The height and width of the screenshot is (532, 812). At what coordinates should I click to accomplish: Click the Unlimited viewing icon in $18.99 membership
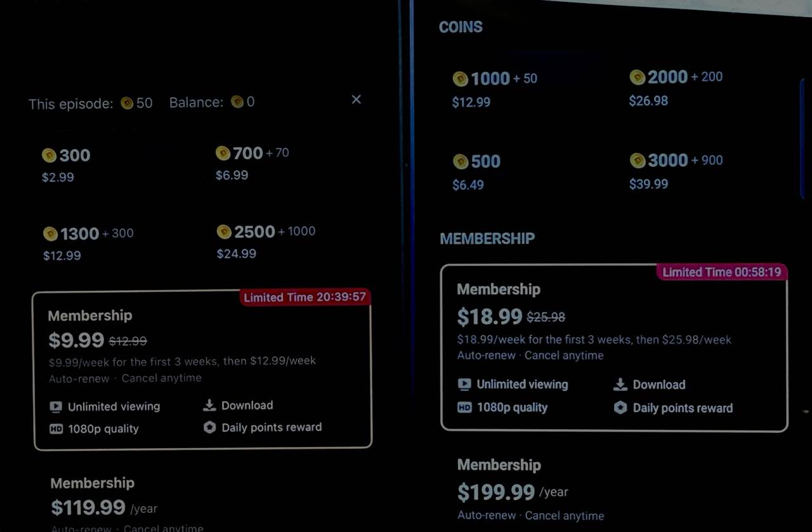point(464,384)
